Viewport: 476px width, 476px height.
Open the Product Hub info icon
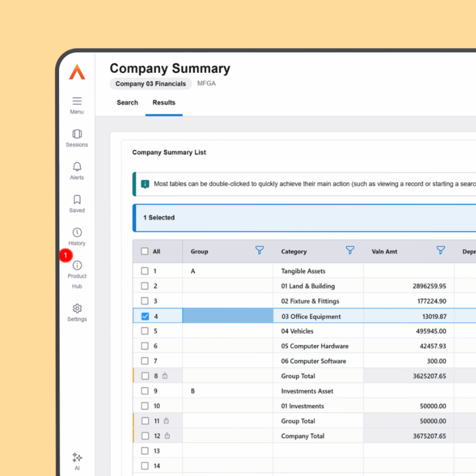pyautogui.click(x=77, y=265)
